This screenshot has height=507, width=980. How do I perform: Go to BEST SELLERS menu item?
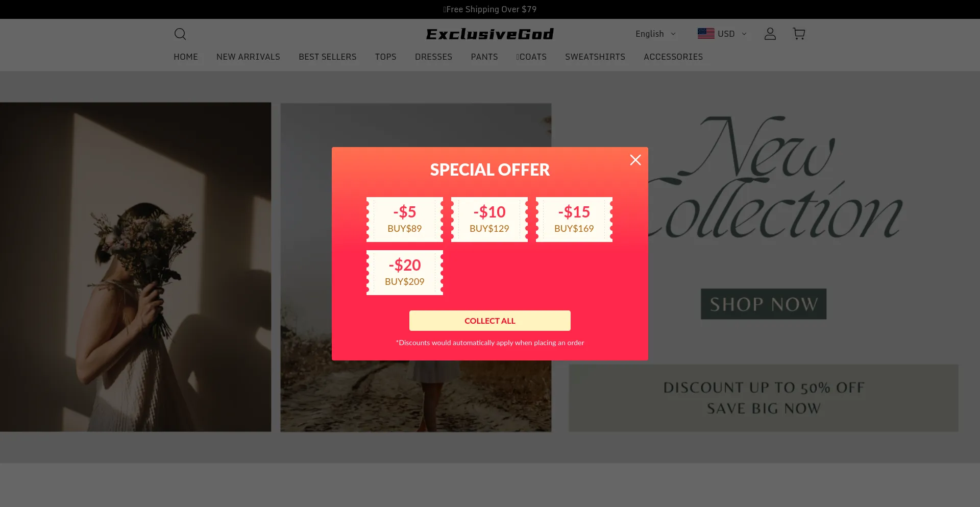tap(328, 57)
